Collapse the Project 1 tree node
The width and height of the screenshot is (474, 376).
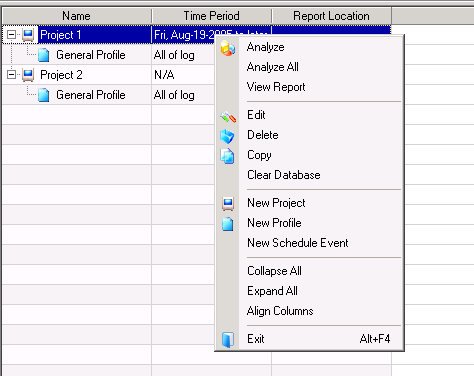[x=12, y=34]
